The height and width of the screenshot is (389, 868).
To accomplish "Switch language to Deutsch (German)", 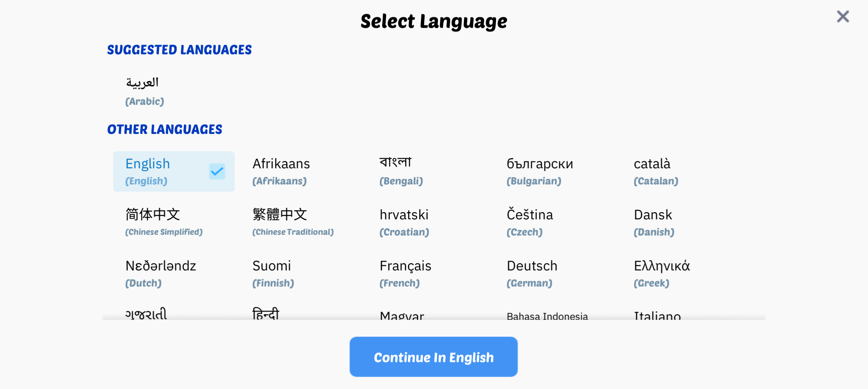I will coord(532,273).
